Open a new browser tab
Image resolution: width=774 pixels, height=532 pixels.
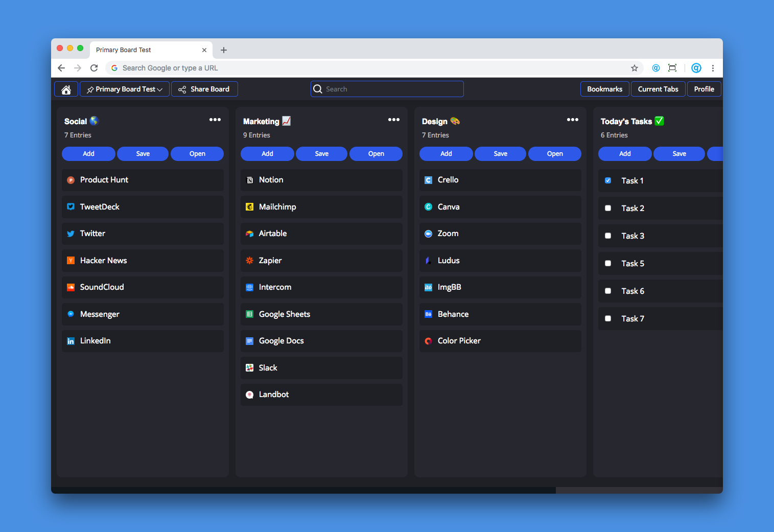pyautogui.click(x=224, y=50)
